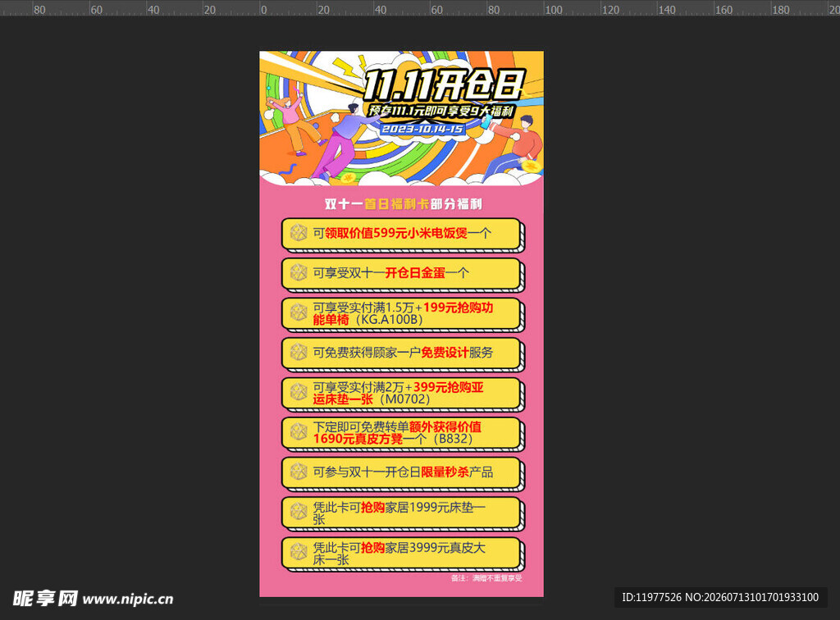Pick the icon beside 免费设计服务 row

(x=299, y=353)
